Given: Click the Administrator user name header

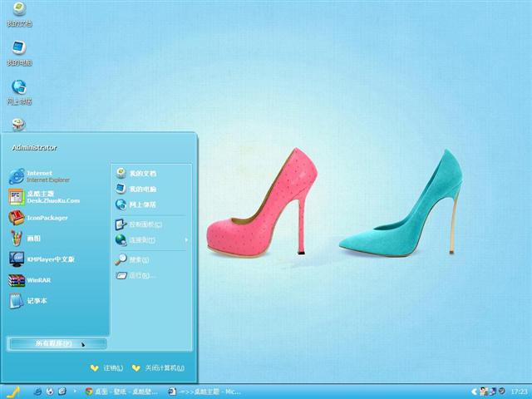Looking at the screenshot, I should point(34,148).
